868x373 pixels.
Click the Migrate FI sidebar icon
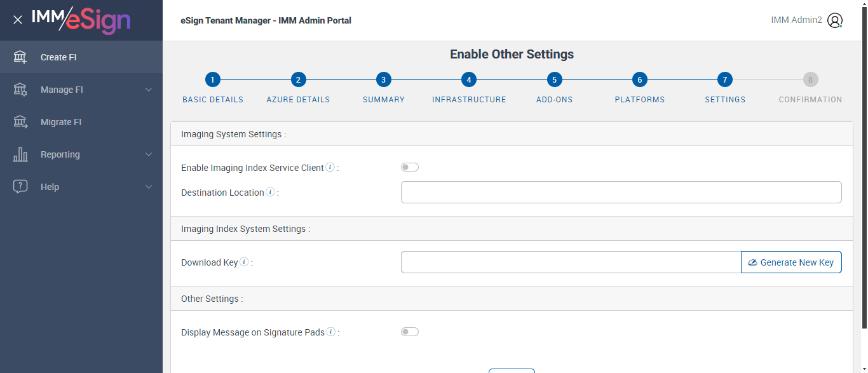click(20, 122)
